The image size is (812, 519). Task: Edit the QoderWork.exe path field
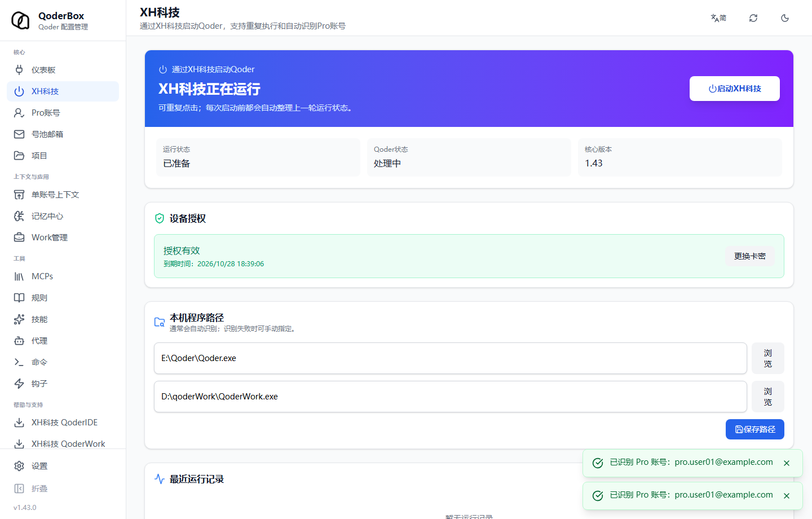(451, 397)
